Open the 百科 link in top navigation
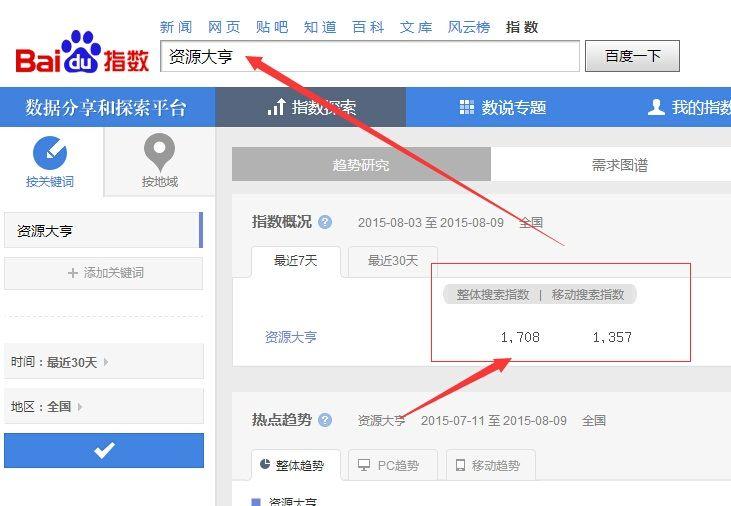Screen dimensions: 731x506 click(368, 27)
